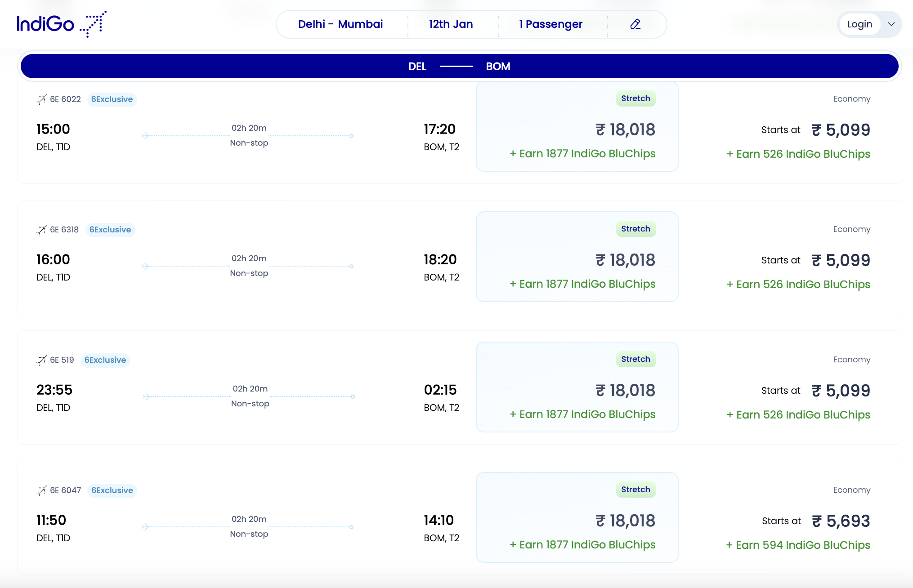Click the Non-stop flight duration line on 6E 519
913x588 pixels.
click(249, 396)
